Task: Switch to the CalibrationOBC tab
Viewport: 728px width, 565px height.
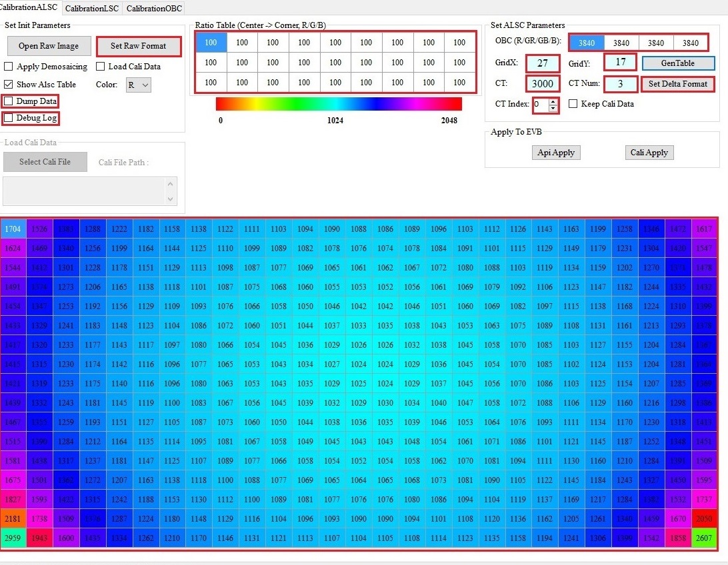Action: tap(153, 8)
